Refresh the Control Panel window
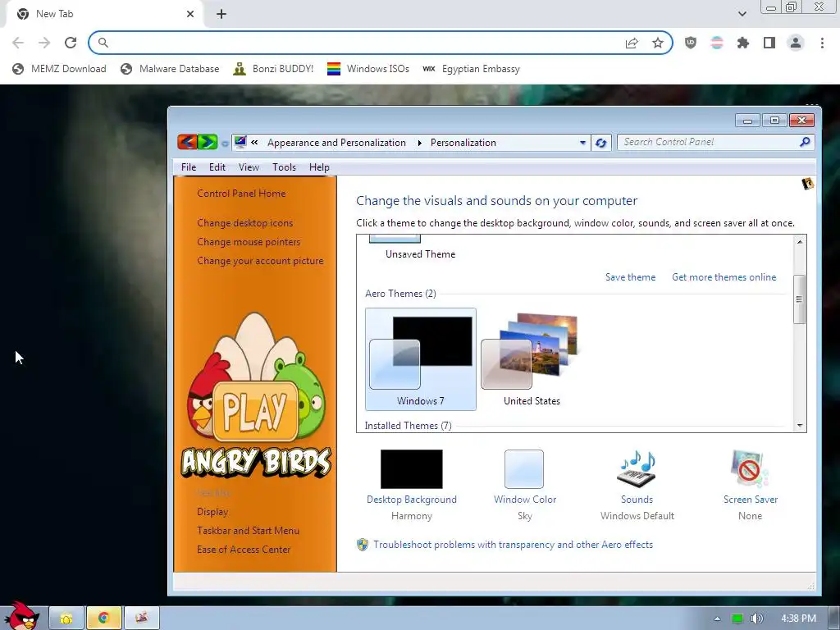840x630 pixels. click(601, 143)
